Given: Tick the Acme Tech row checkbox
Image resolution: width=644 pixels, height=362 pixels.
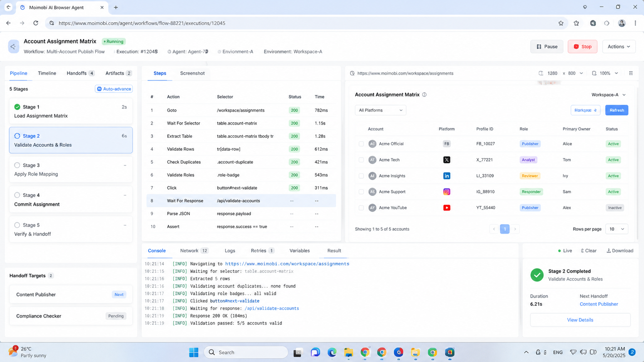Looking at the screenshot, I should point(361,160).
